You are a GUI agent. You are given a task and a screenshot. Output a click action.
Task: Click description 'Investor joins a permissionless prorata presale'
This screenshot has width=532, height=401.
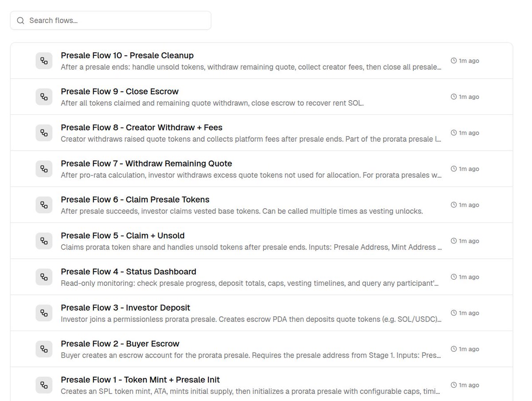(251, 319)
